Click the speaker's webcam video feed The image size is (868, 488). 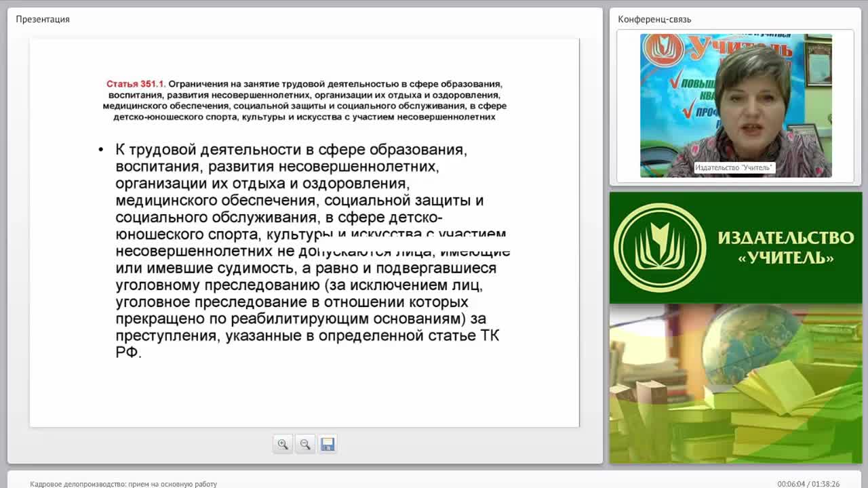click(736, 106)
